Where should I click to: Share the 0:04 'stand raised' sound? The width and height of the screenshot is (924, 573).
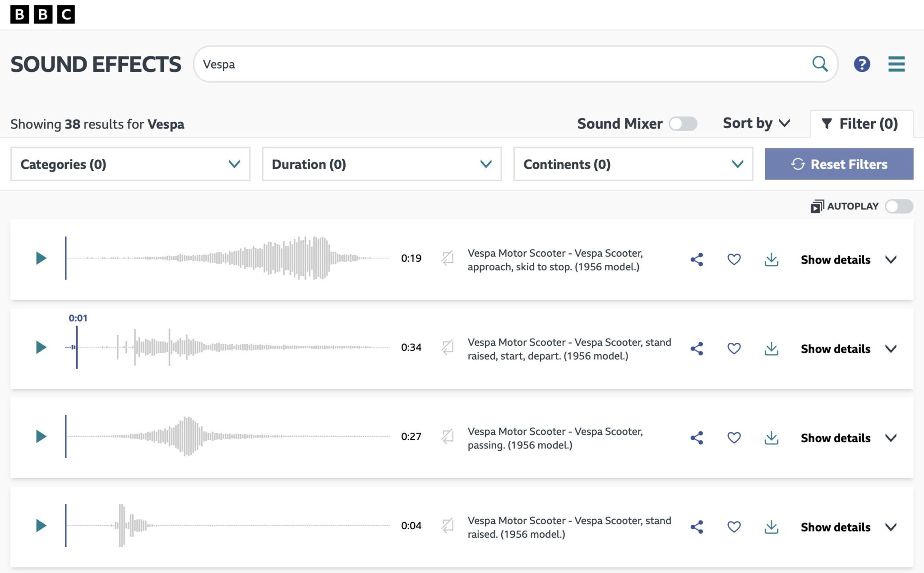click(x=697, y=527)
